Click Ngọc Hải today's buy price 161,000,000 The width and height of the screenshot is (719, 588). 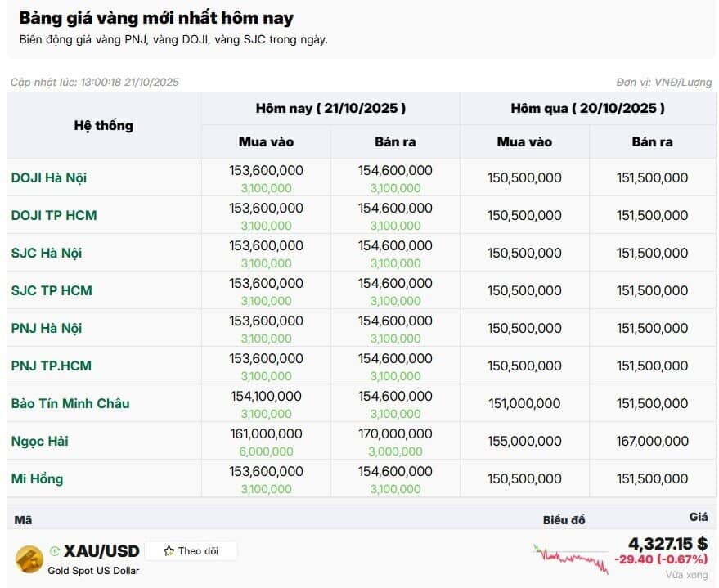click(x=266, y=433)
